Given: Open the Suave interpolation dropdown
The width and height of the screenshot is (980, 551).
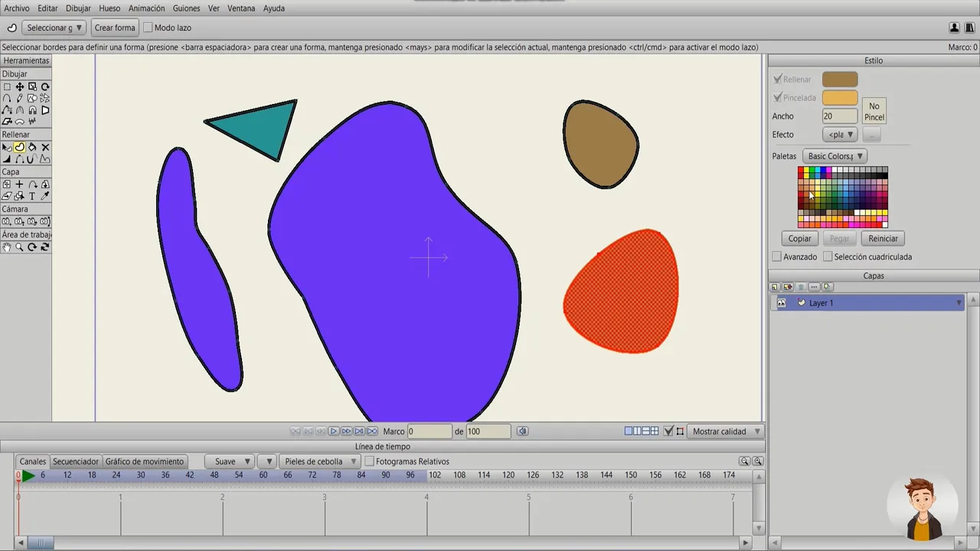Looking at the screenshot, I should click(229, 461).
